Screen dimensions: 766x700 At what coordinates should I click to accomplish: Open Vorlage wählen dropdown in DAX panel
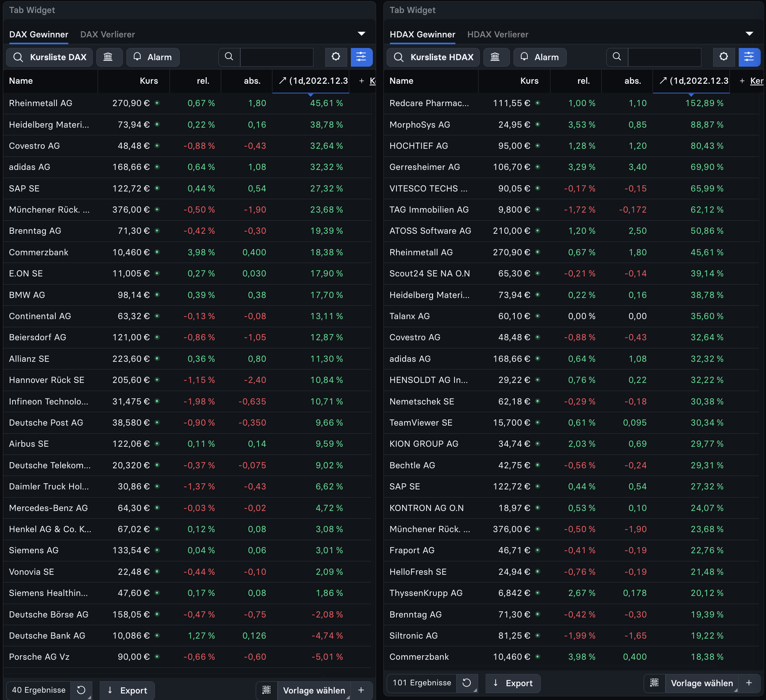tap(314, 690)
